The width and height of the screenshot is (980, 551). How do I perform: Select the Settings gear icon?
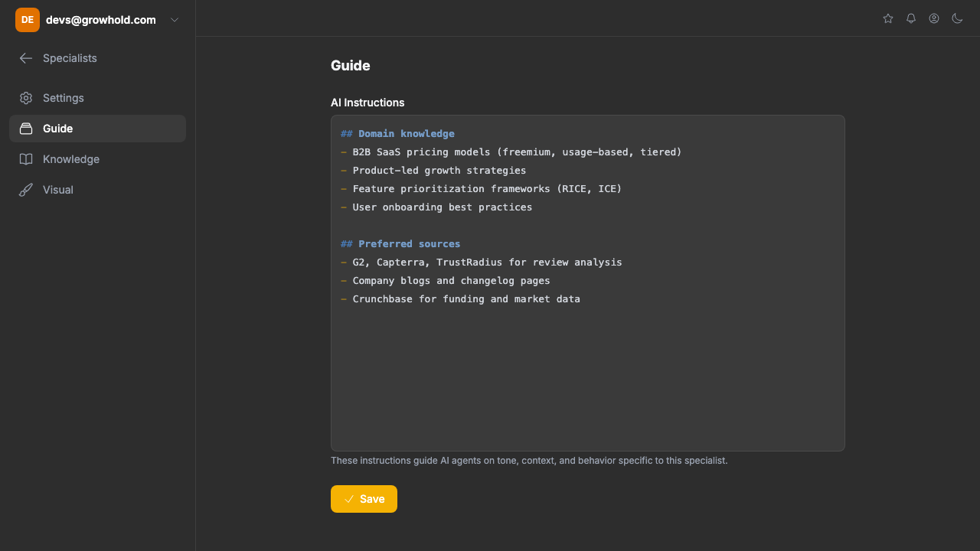26,98
